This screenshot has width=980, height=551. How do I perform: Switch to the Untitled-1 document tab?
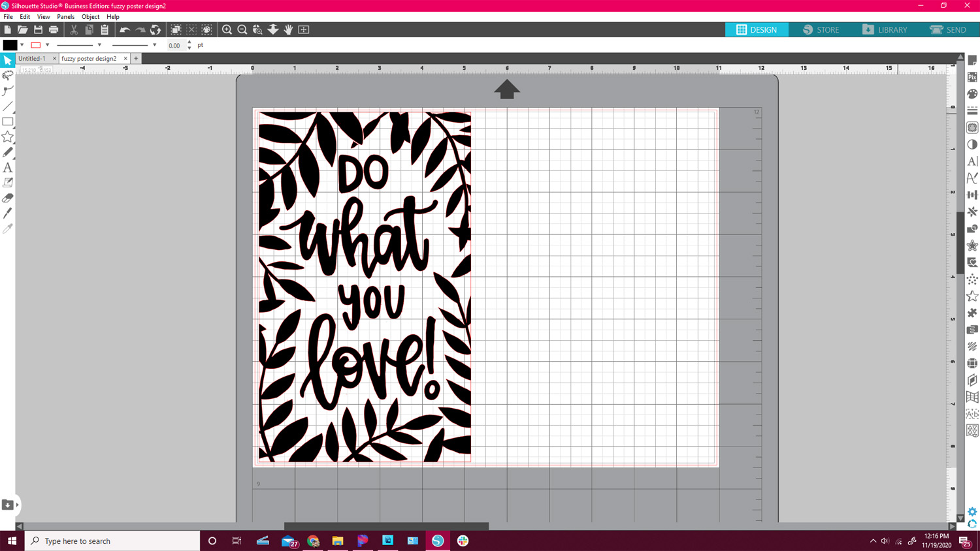coord(32,58)
